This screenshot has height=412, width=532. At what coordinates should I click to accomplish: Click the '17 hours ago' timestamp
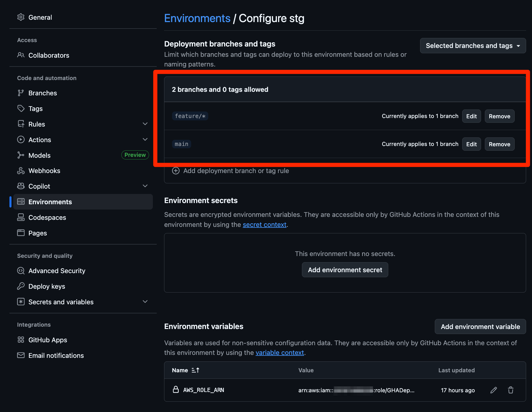458,390
